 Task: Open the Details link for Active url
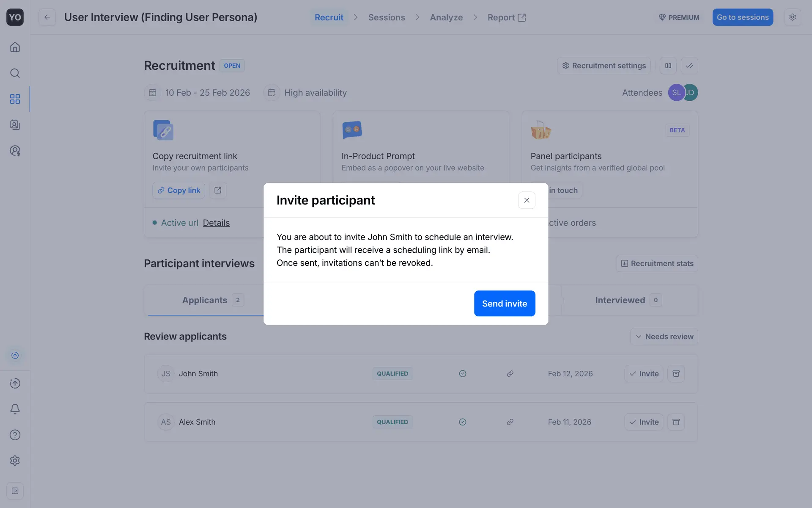coord(216,223)
